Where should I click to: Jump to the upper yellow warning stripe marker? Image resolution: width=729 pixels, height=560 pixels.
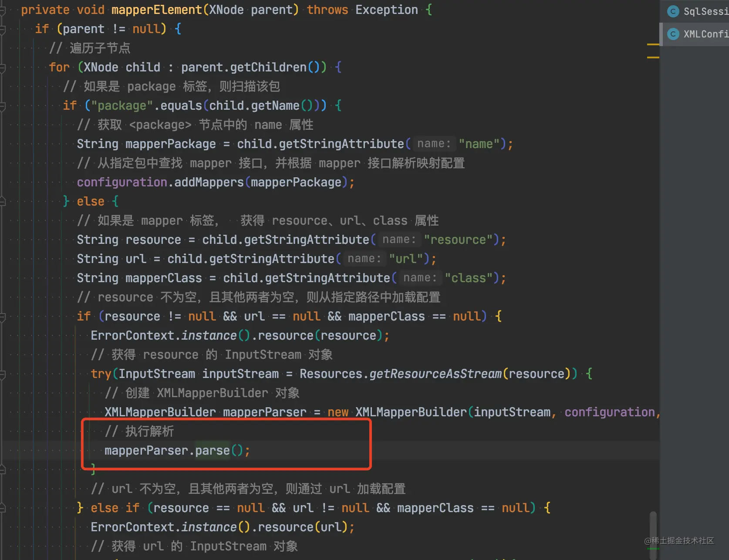click(x=653, y=44)
